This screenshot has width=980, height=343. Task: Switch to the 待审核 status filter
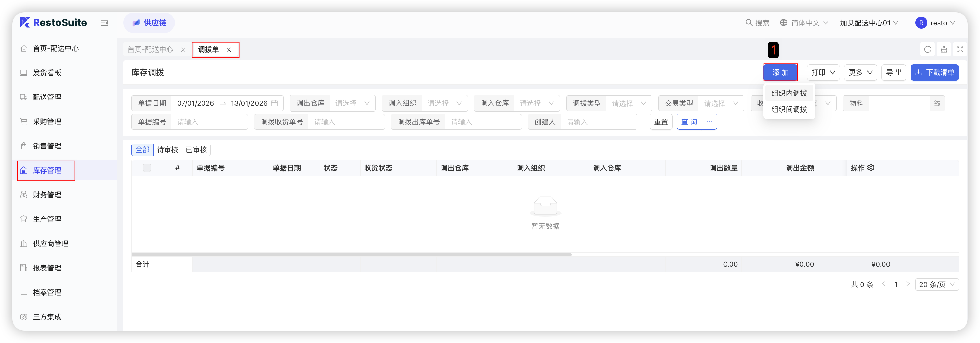167,150
